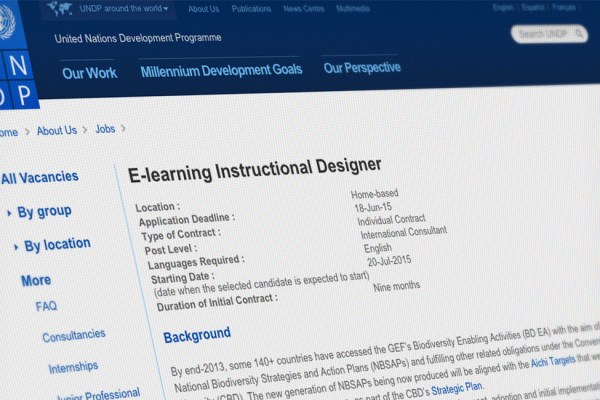
Task: Open the More sidebar heading
Action: click(36, 280)
